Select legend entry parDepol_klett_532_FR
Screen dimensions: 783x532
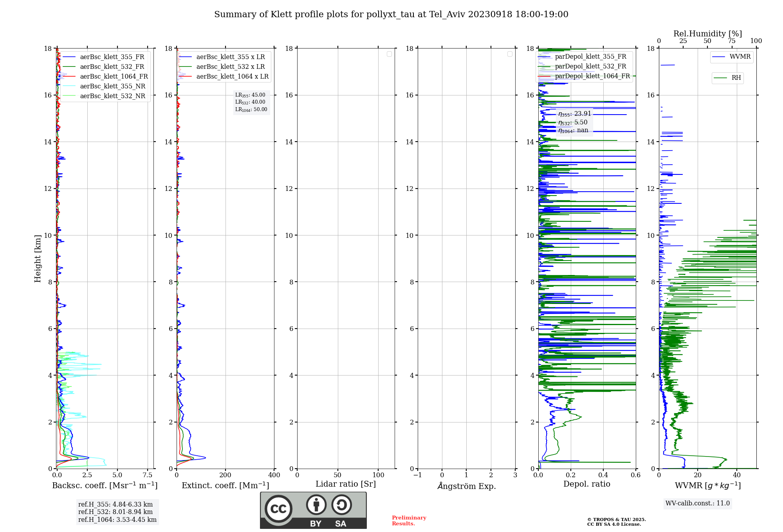coord(590,66)
